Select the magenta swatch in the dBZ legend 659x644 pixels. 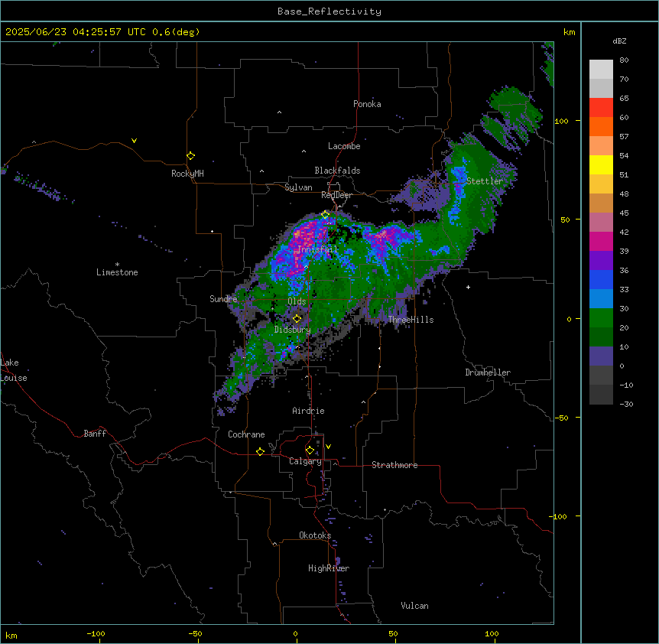coord(601,241)
